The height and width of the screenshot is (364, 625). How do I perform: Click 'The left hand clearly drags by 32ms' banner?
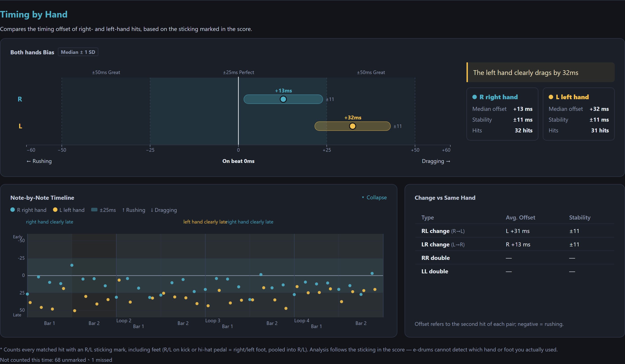[x=541, y=72]
